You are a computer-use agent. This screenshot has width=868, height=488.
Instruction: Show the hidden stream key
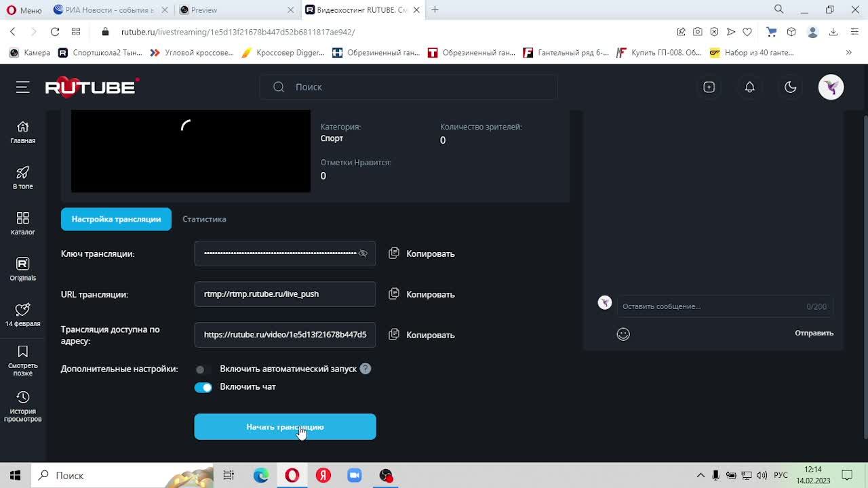coord(363,253)
